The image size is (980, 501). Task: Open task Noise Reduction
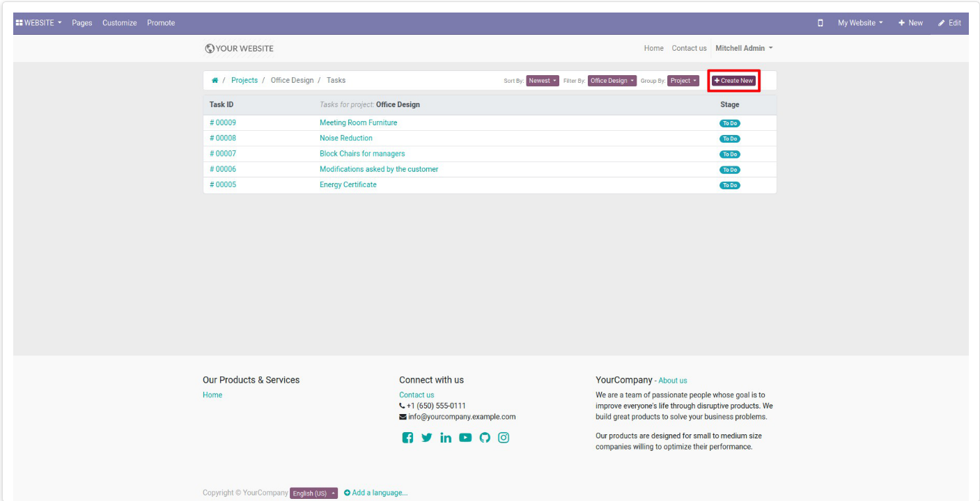click(346, 138)
